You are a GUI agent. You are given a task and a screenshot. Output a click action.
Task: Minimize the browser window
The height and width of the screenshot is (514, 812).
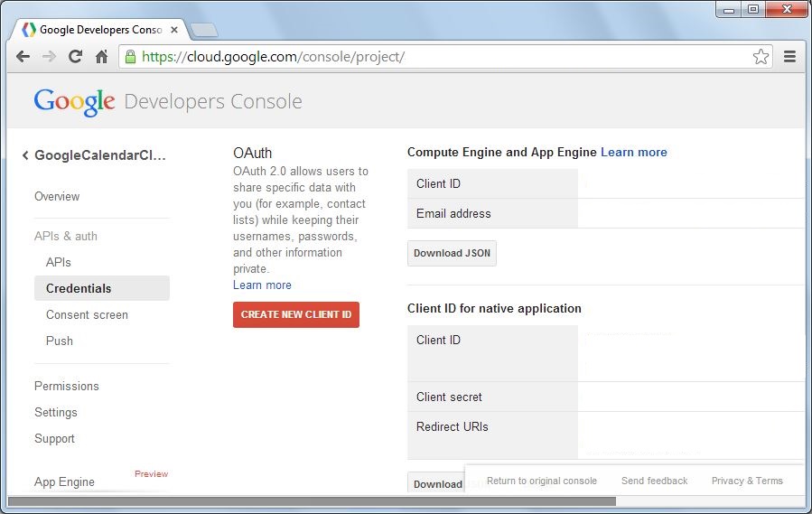pyautogui.click(x=729, y=9)
